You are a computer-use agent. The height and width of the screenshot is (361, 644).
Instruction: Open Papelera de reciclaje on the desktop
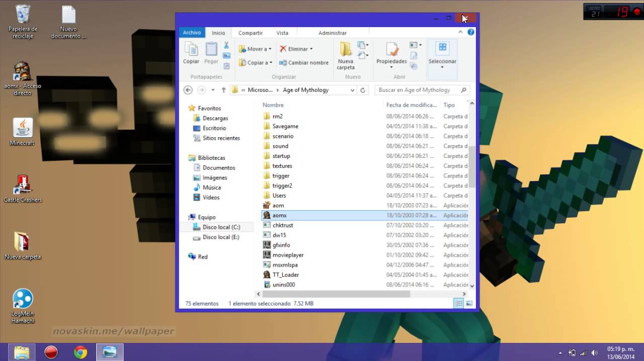click(23, 22)
